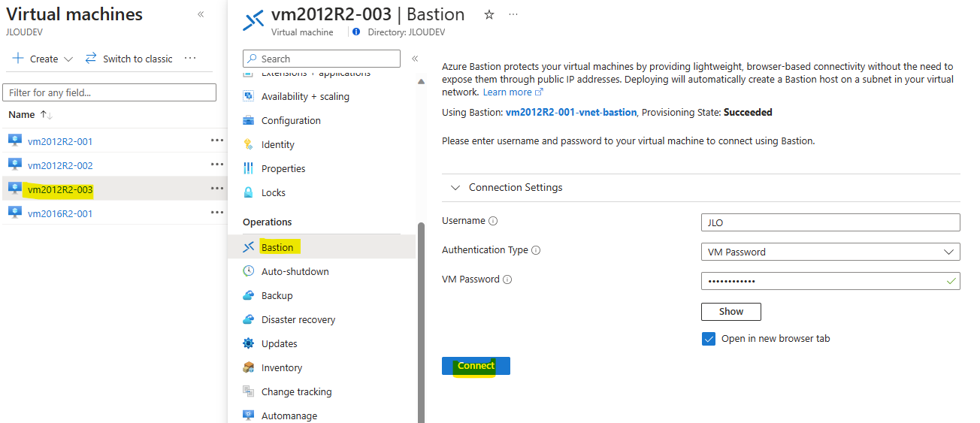Viewport: 980px width, 423px height.
Task: Open the vm2012R2-001-vnet-bastion link
Action: click(571, 112)
